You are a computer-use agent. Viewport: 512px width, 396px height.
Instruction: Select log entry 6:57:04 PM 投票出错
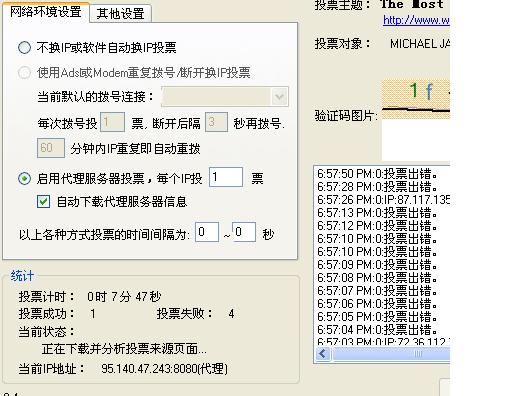click(383, 330)
